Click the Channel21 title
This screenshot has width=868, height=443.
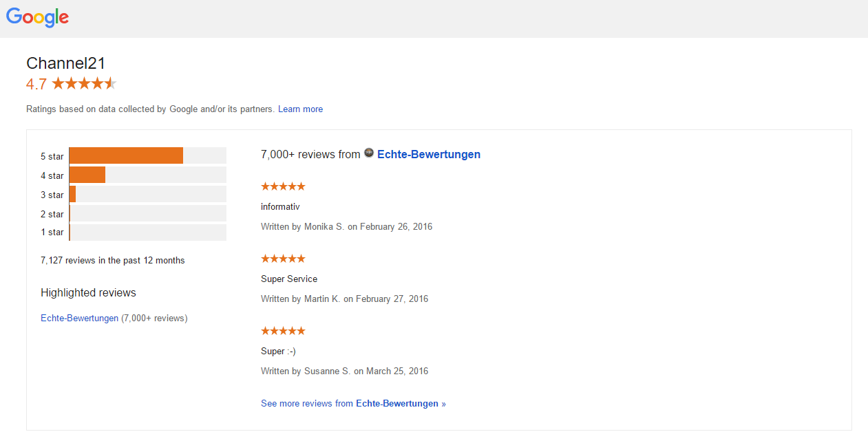(x=66, y=63)
